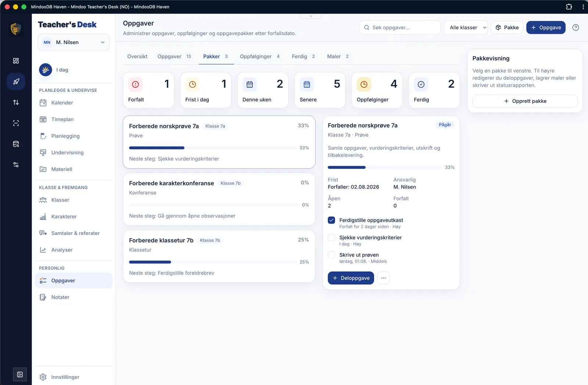Click the Opprett pakke button
The height and width of the screenshot is (385, 588).
coord(525,101)
